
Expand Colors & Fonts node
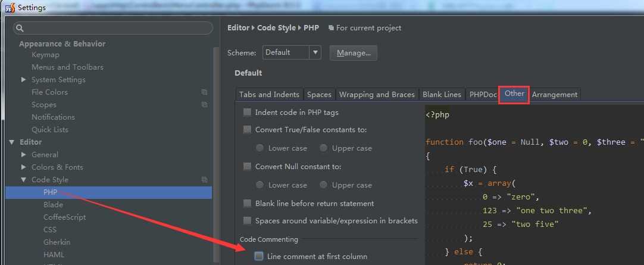24,167
